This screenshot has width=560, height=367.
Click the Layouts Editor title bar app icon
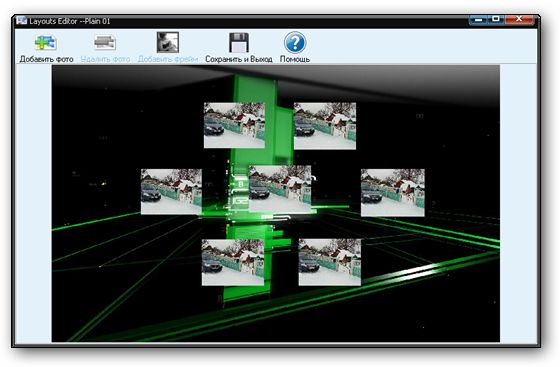point(21,21)
